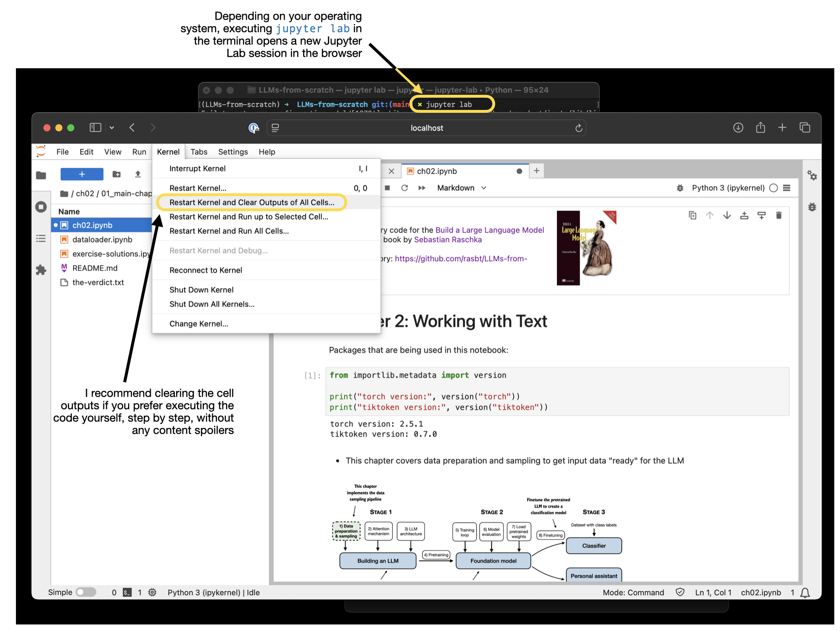Click the blue new launcher plus button
840x631 pixels.
point(82,174)
